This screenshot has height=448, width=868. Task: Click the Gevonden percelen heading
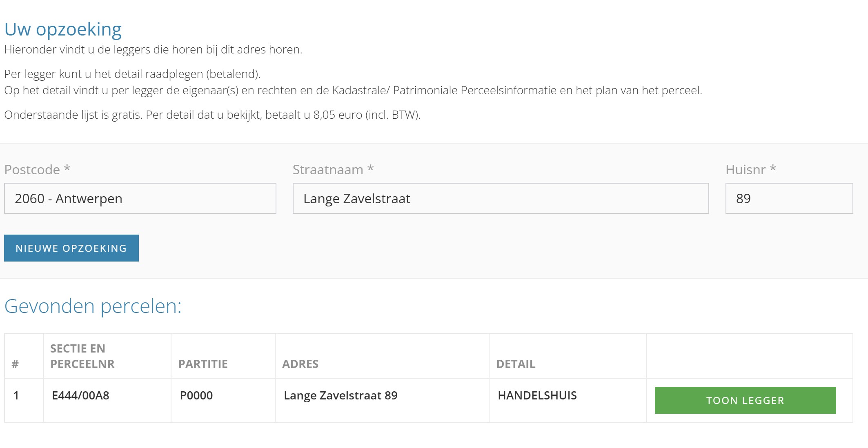click(93, 306)
